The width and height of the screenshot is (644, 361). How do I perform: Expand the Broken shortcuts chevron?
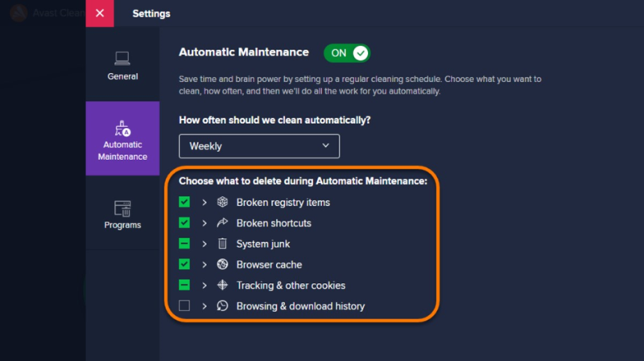tap(204, 223)
